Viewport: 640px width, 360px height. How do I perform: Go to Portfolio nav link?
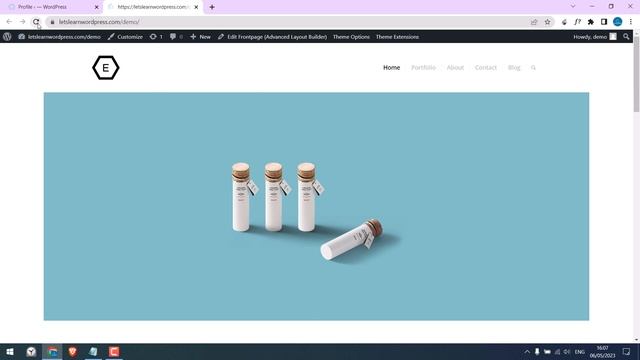coord(423,68)
